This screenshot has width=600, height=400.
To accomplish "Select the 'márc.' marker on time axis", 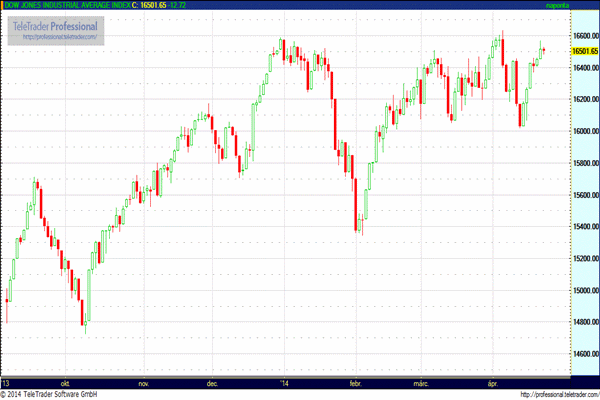I will pyautogui.click(x=421, y=383).
